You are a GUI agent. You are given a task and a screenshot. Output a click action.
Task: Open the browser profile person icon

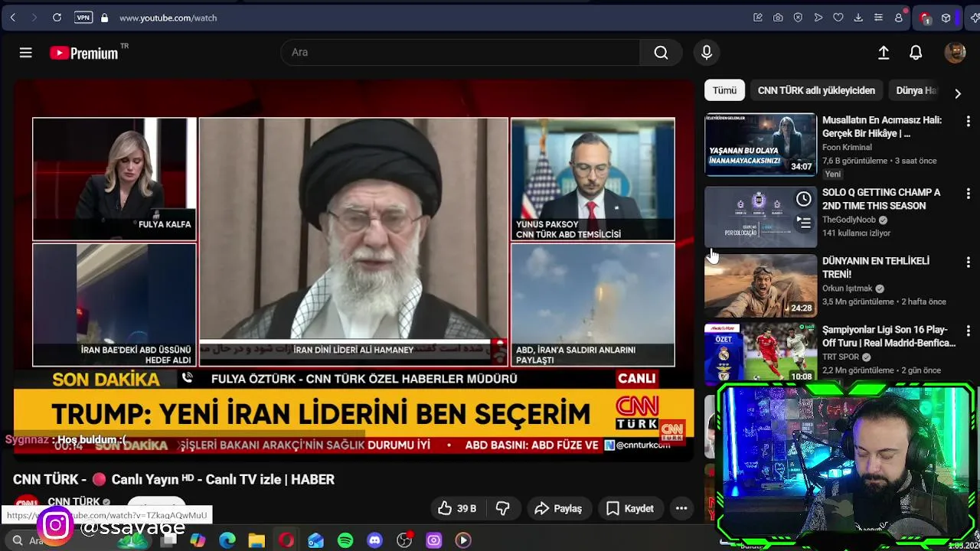899,18
